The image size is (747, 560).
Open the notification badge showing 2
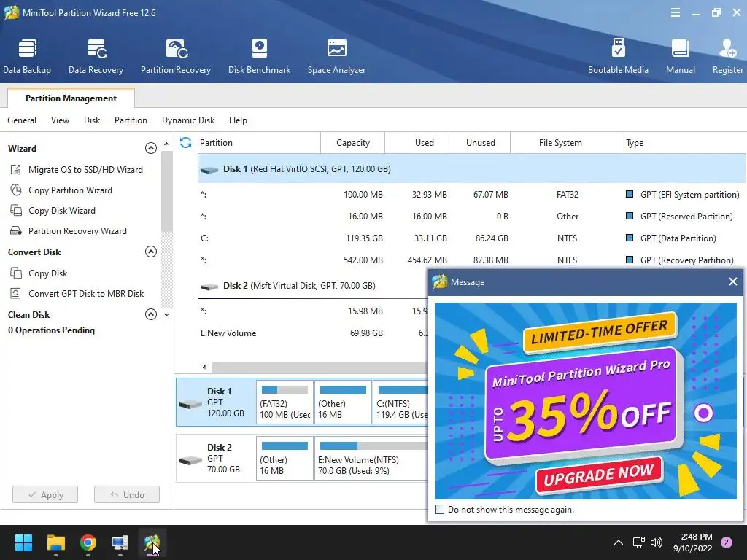(727, 542)
